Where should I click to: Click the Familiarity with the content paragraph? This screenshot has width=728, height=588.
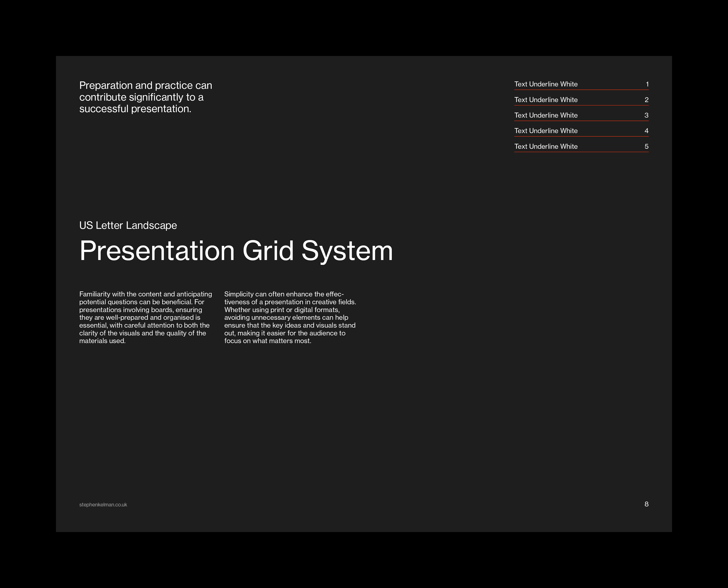(x=145, y=317)
